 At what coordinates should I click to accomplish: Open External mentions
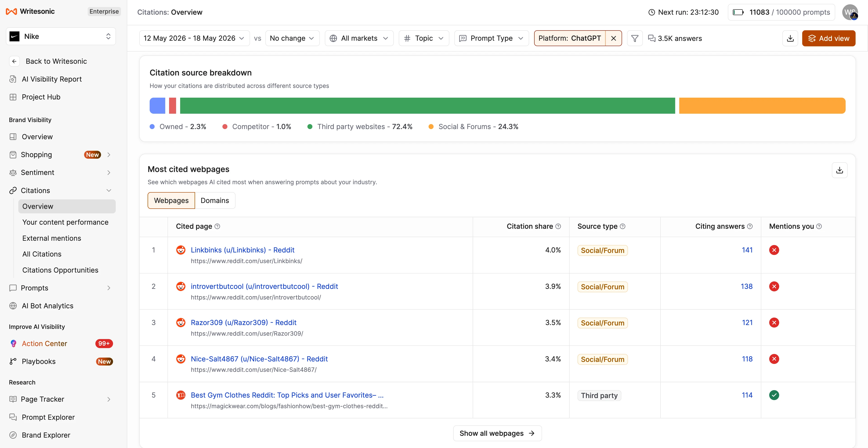pyautogui.click(x=52, y=238)
